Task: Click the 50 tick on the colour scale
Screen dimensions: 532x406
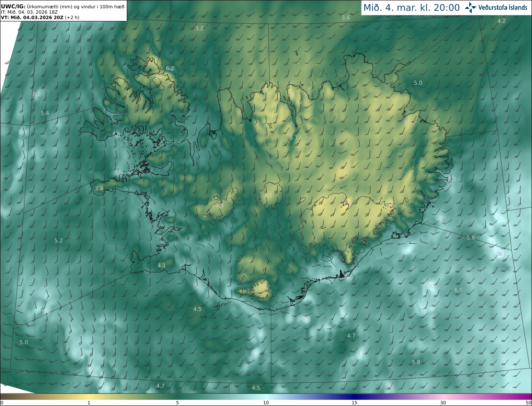Action: (528, 403)
